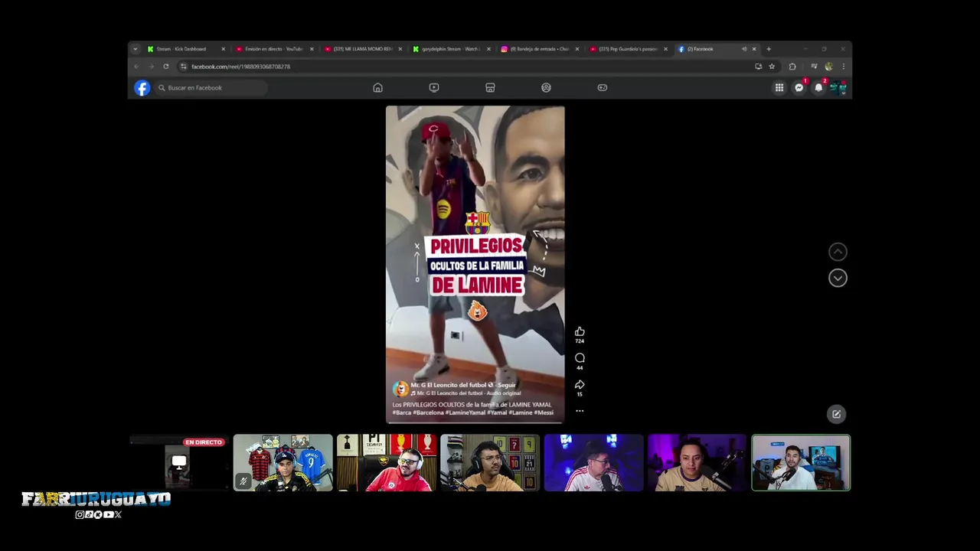Click the cast or install icon in address bar
The image size is (980, 551).
758,67
